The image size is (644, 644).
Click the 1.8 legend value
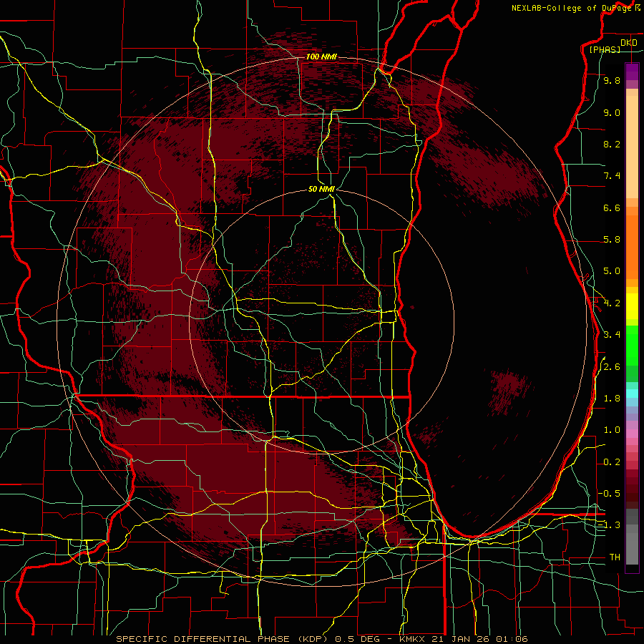(612, 399)
